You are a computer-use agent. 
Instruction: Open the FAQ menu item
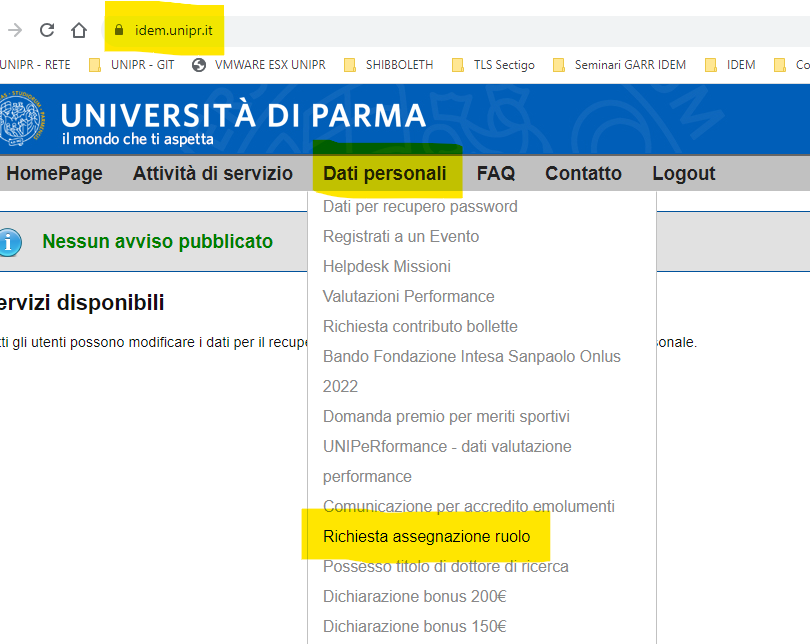click(x=495, y=174)
